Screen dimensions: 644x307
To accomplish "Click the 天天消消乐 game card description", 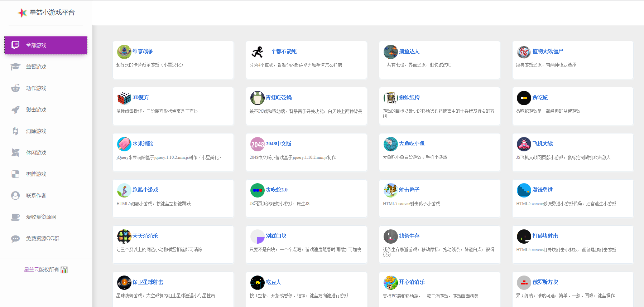I will tap(159, 249).
